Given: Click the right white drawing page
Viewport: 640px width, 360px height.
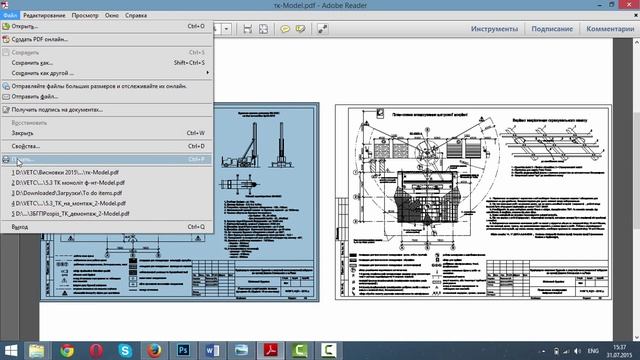Looking at the screenshot, I should tap(473, 202).
